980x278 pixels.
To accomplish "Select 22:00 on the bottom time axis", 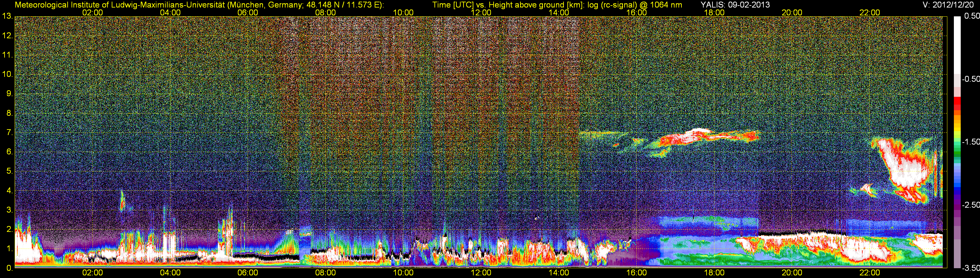I will tap(870, 273).
